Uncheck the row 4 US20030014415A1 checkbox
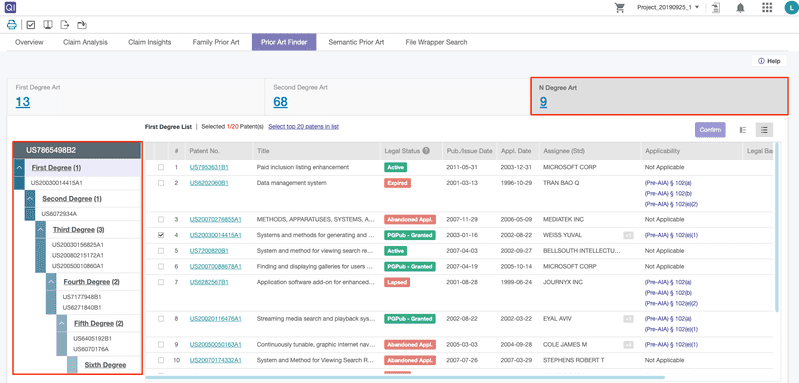This screenshot has width=799, height=383. point(161,235)
